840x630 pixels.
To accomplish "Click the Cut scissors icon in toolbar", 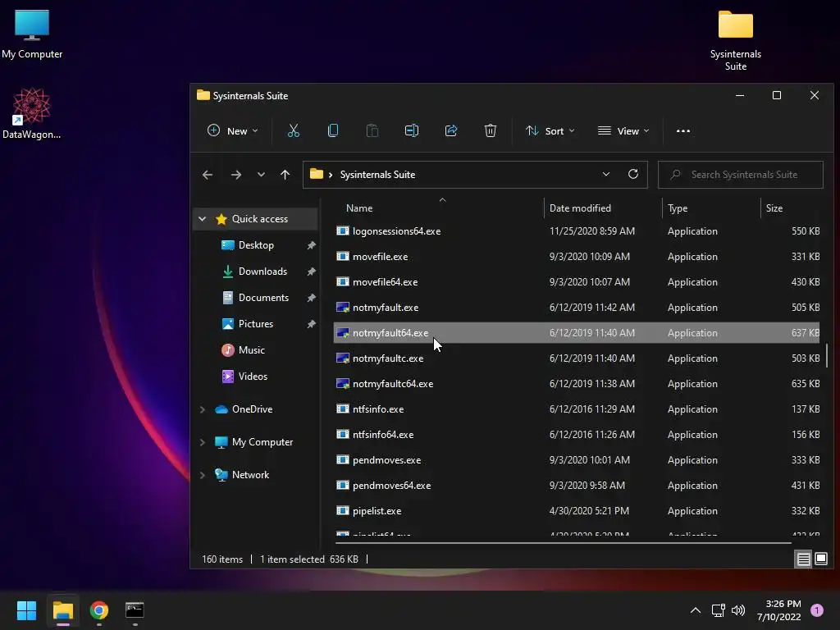I will (293, 130).
